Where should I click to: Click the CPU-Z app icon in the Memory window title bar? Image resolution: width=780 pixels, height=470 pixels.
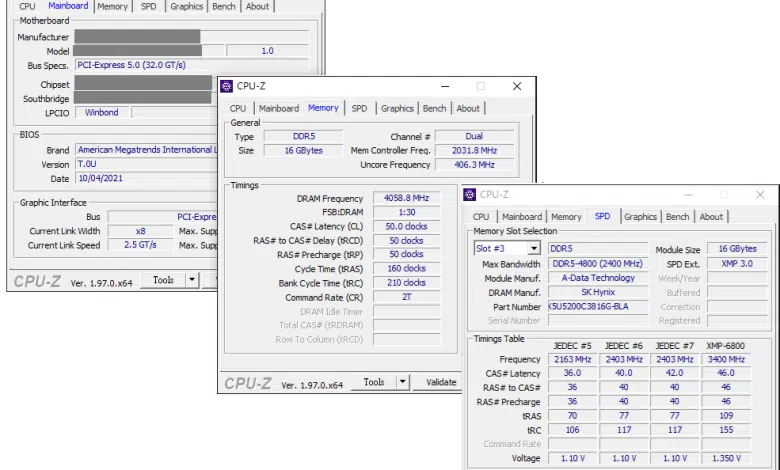[x=226, y=86]
